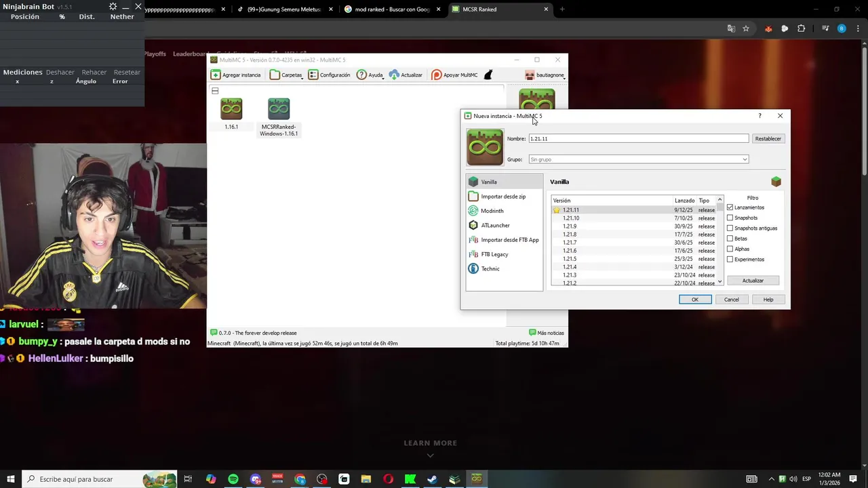
Task: Click Más noticias in MultiMC status bar
Action: tap(547, 333)
